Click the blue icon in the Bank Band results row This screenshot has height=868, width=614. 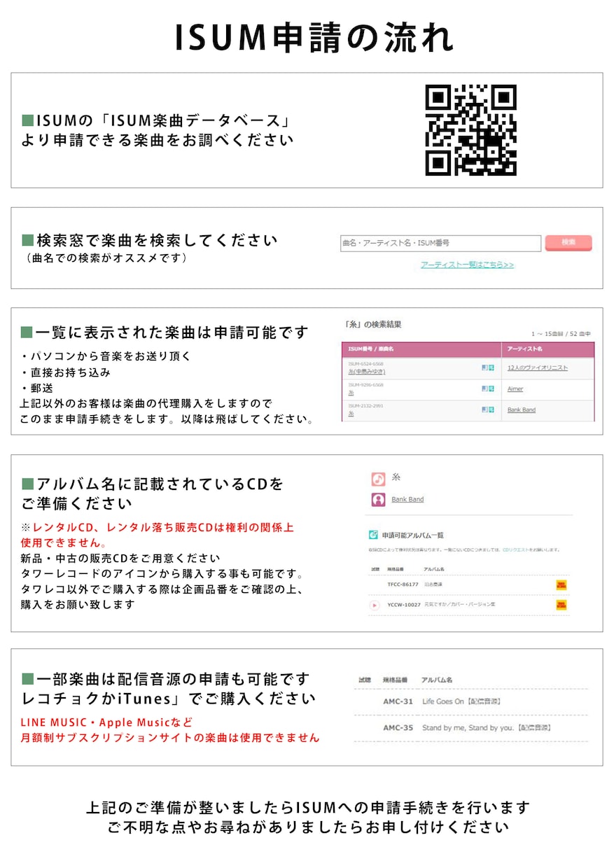[x=484, y=409]
